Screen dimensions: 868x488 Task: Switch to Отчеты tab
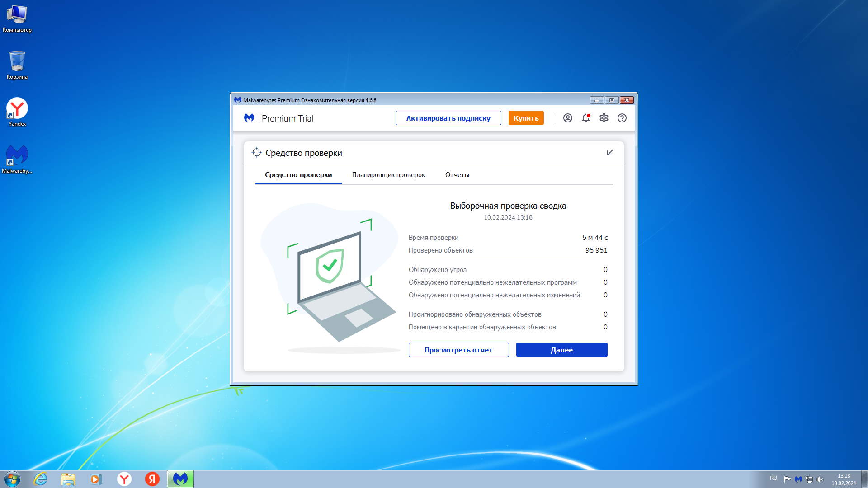click(457, 175)
